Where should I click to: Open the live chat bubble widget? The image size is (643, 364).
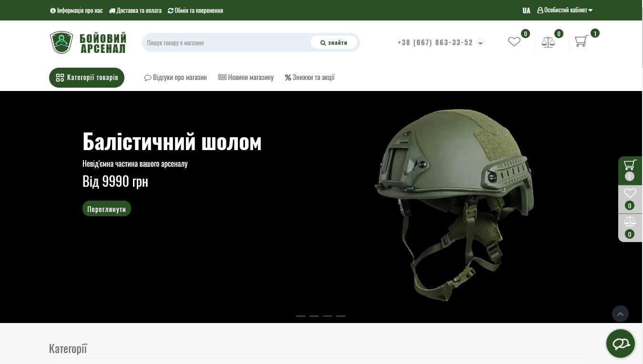pos(621,344)
